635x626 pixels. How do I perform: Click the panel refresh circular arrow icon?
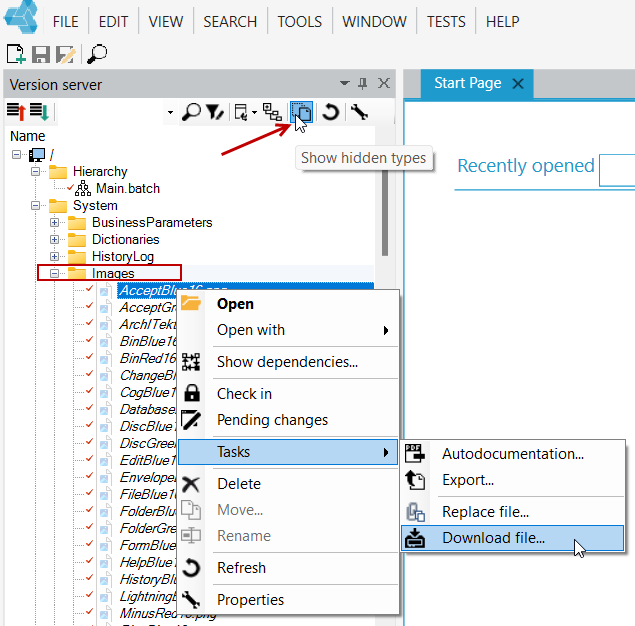pos(330,112)
